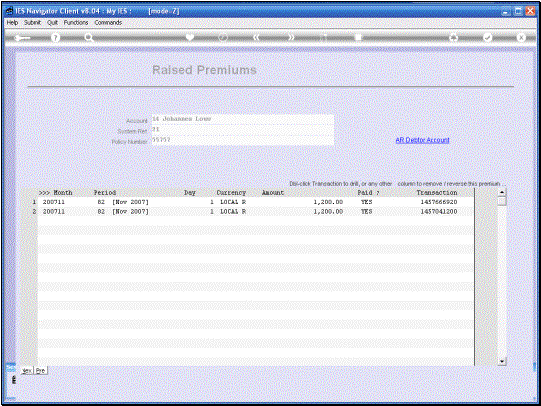The height and width of the screenshot is (406, 541).
Task: Open the AR Debtor Account link
Action: tap(422, 140)
